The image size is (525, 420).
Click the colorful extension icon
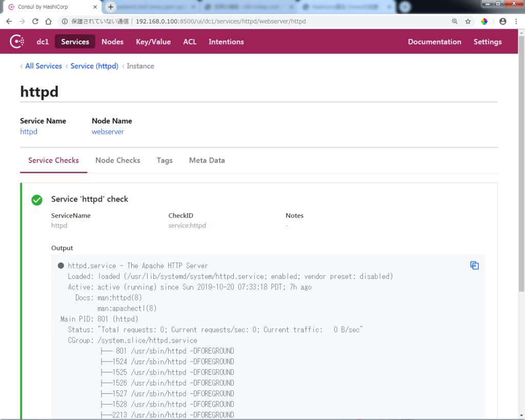point(484,22)
